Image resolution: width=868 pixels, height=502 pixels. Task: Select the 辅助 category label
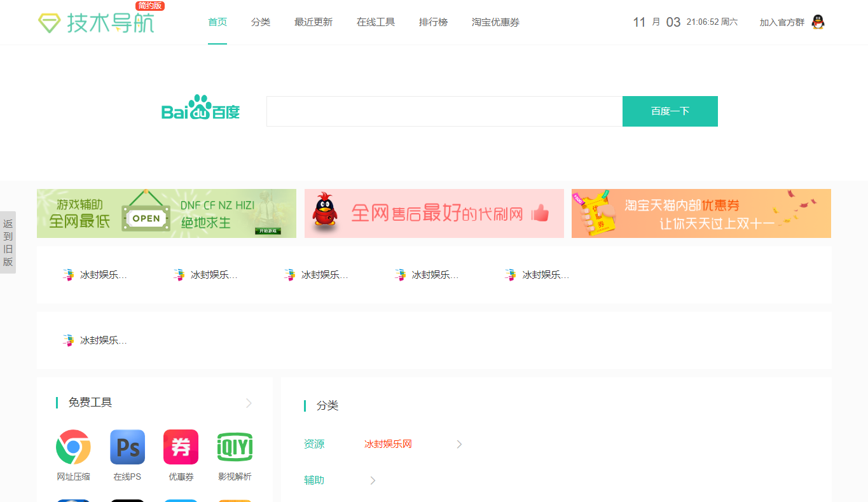[x=314, y=480]
